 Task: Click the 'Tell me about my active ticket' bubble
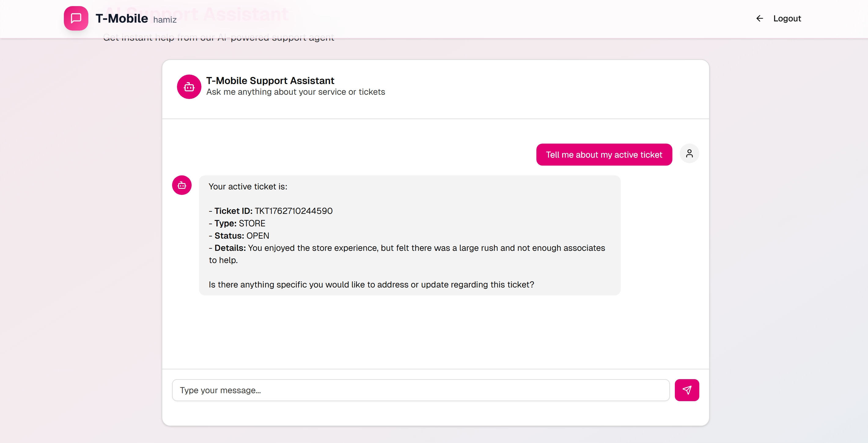[x=604, y=155]
